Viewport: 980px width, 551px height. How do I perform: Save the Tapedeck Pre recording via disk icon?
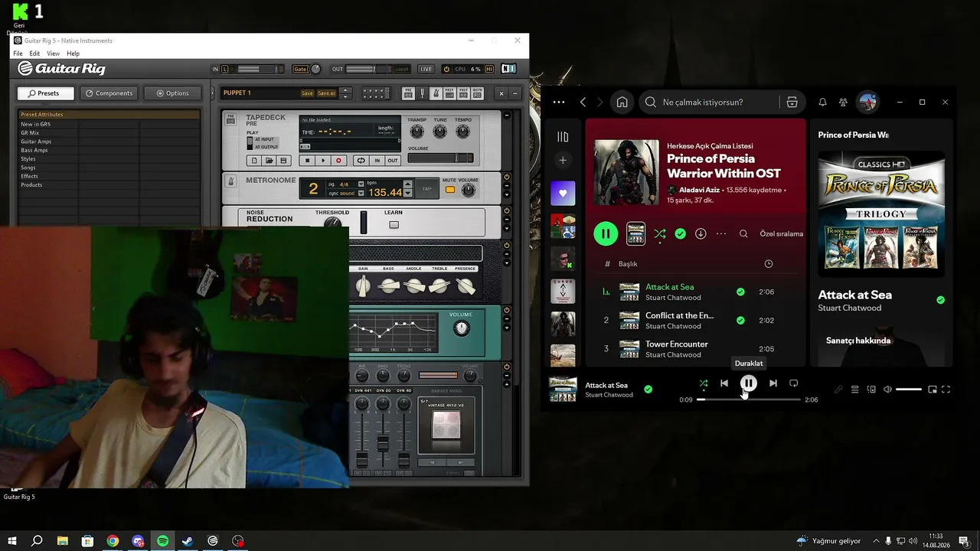[x=283, y=161]
